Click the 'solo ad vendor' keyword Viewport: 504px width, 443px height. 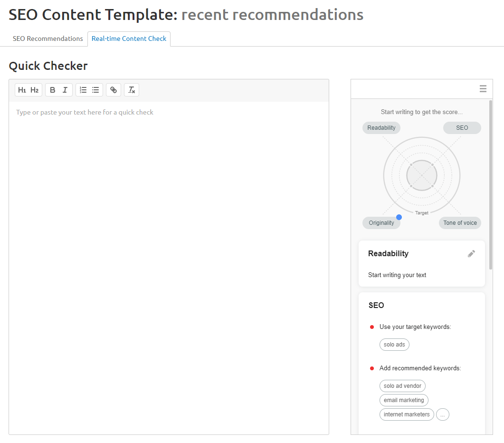(402, 386)
